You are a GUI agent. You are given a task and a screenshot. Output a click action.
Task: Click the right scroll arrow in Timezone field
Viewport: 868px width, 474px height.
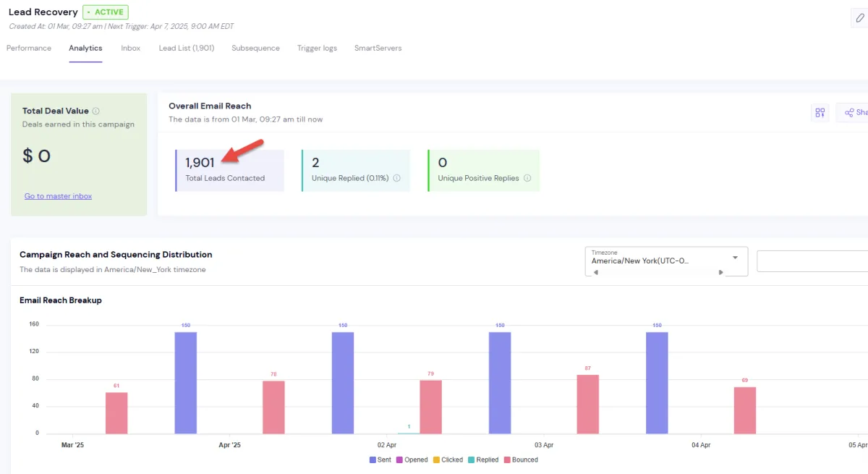(720, 272)
